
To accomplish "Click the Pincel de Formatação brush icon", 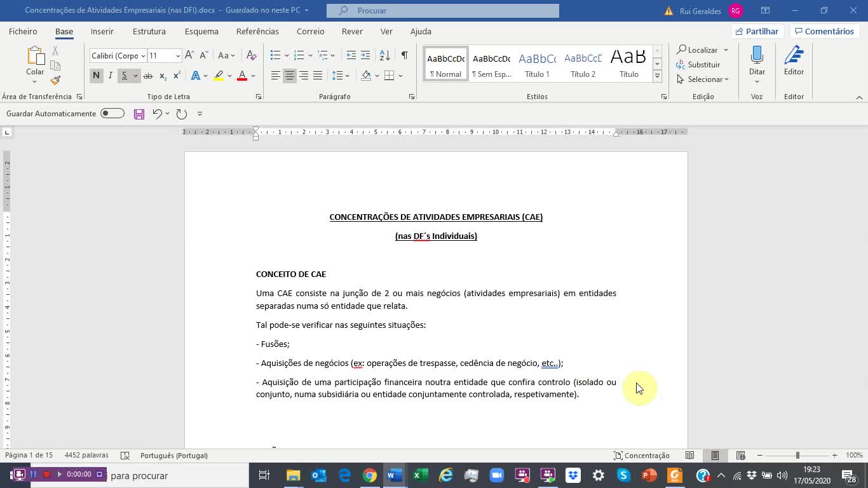I will (55, 79).
